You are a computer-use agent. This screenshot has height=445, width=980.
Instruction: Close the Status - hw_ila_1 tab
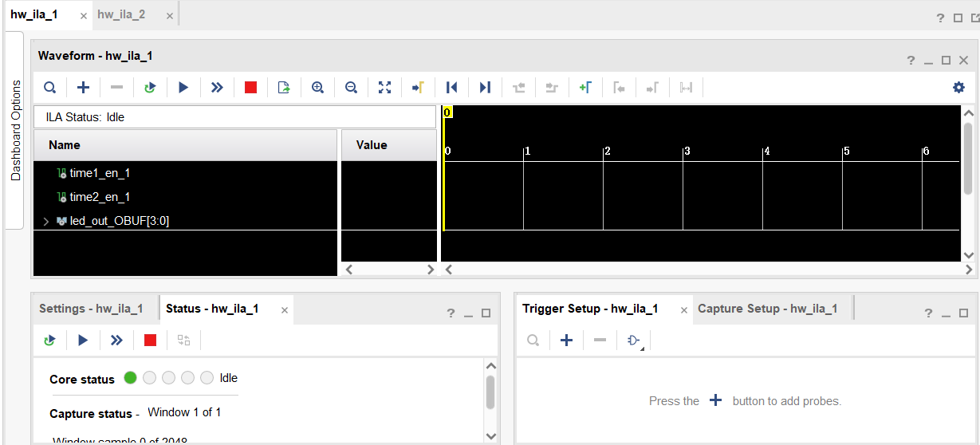(285, 310)
